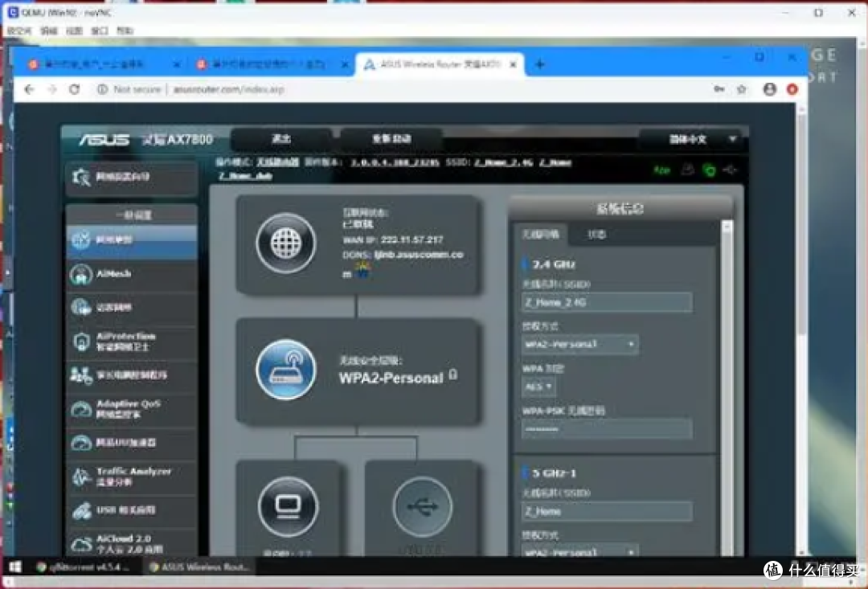Viewport: 868px width, 589px height.
Task: Click the WPA-PSK password field
Action: (x=606, y=429)
